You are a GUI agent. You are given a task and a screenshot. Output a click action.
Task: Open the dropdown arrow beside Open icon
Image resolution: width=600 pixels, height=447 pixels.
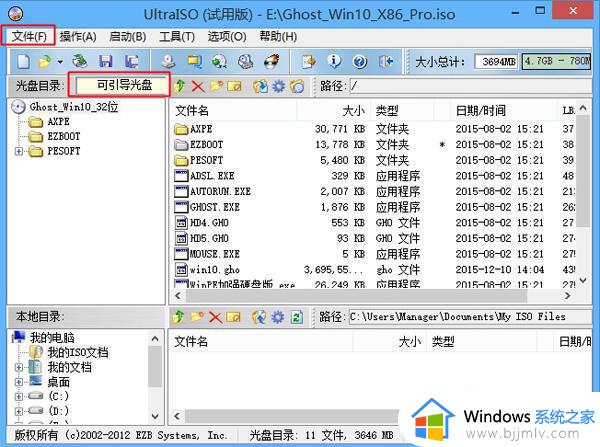[x=60, y=62]
